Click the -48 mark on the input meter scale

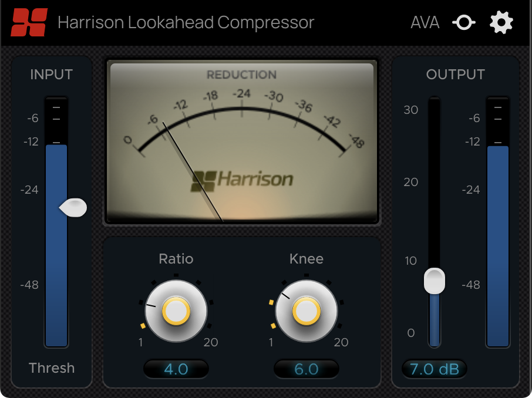click(29, 285)
